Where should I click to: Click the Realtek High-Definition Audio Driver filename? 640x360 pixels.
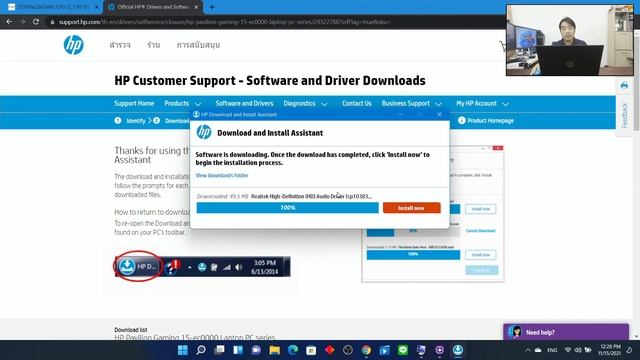[x=311, y=196]
